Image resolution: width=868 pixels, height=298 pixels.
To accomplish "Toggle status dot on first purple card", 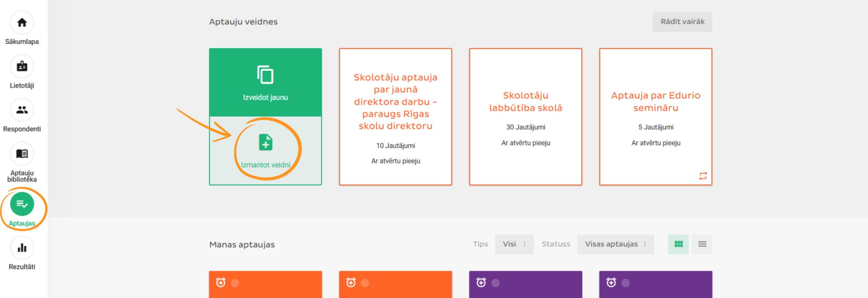I will tap(495, 283).
